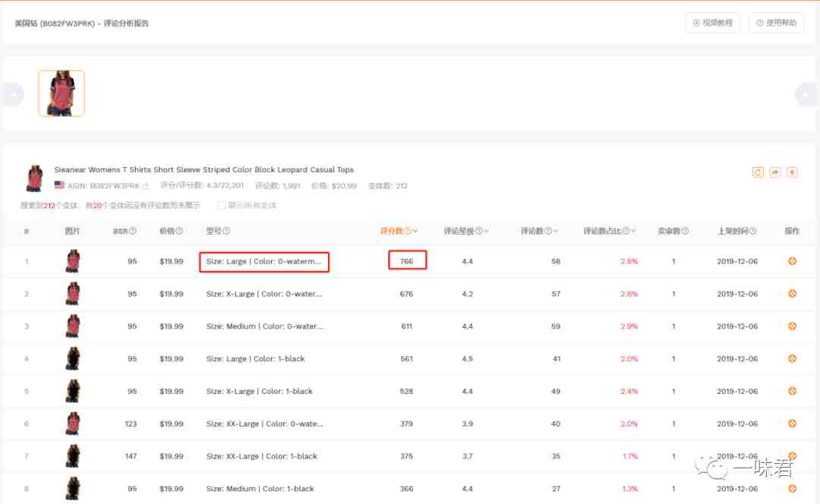
Task: Open the 使用帮助 button
Action: coord(776,23)
